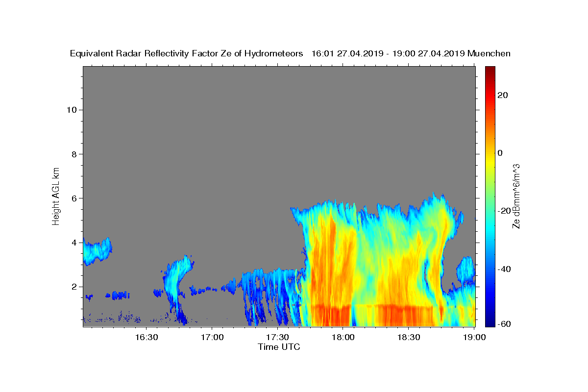Screen dimensions: 588x392
Task: Click the isolated cloud near 19:00 at 3 km
Action: 465,270
